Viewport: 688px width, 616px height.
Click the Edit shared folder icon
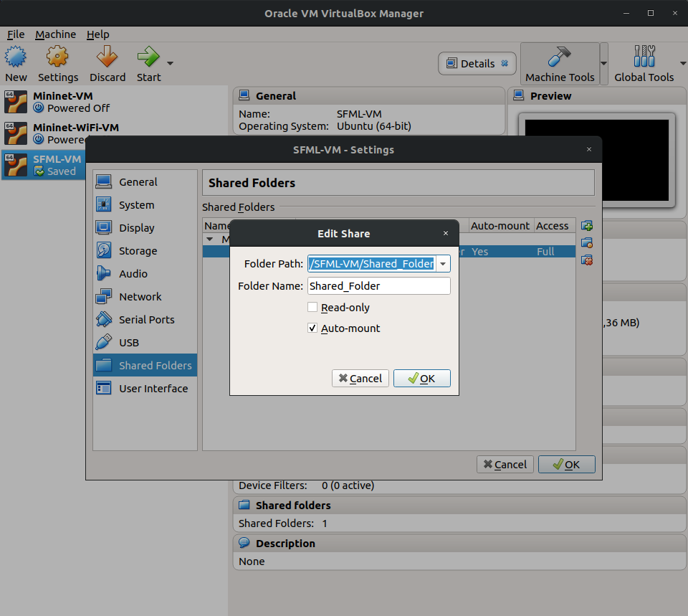coord(587,243)
